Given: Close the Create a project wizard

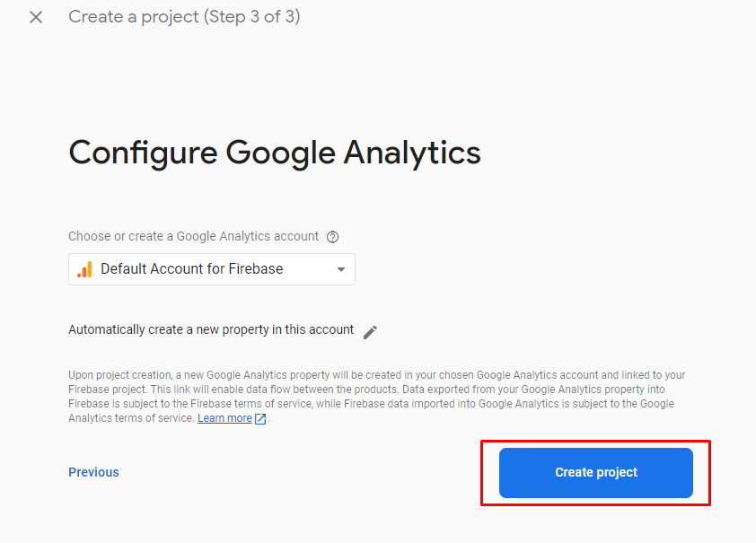Looking at the screenshot, I should tap(36, 17).
